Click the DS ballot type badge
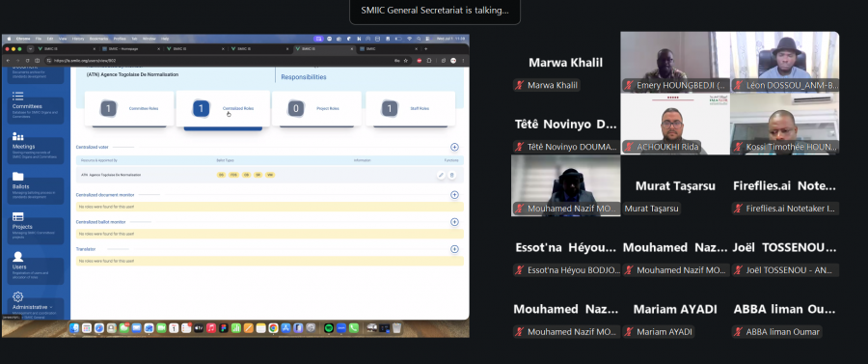This screenshot has height=364, width=868. point(221,175)
